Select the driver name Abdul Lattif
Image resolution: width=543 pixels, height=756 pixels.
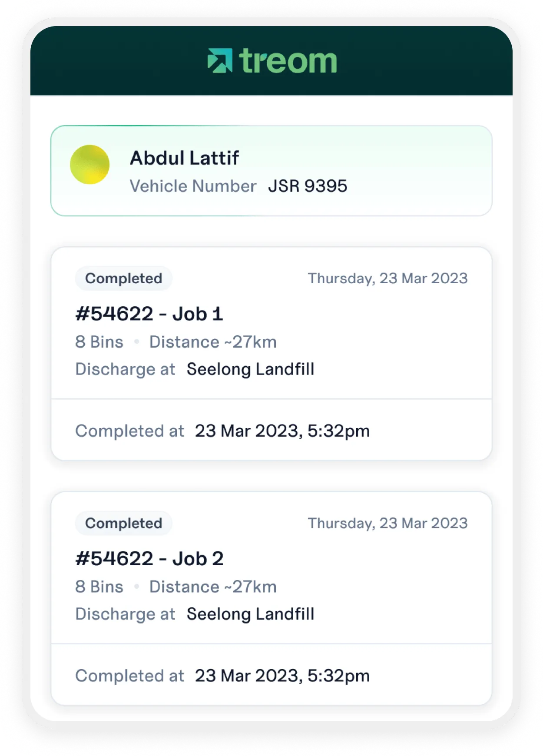184,158
